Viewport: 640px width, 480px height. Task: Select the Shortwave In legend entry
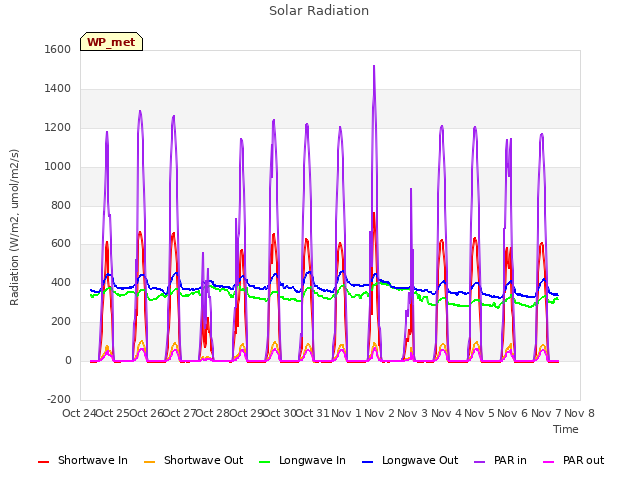click(83, 460)
